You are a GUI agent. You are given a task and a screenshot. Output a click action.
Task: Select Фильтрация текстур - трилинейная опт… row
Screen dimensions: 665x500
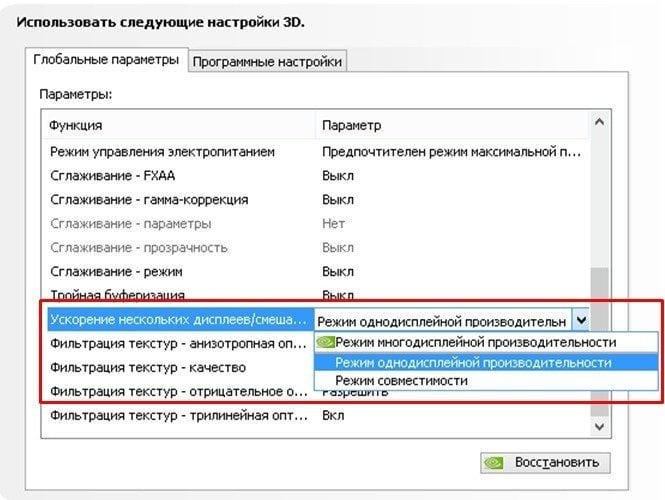316,415
